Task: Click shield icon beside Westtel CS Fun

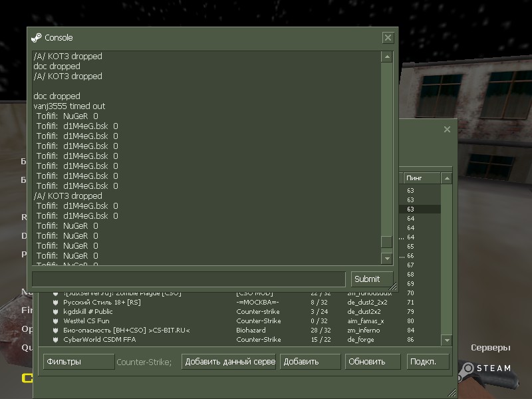Action: [x=56, y=321]
